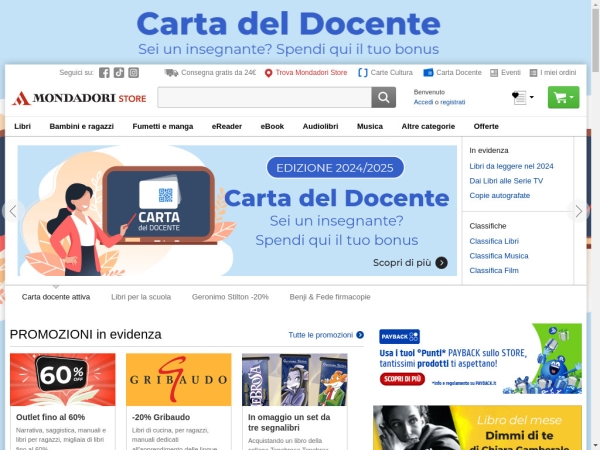The image size is (600, 450).
Task: Click the Carte Cultura bracket icon
Action: point(362,73)
